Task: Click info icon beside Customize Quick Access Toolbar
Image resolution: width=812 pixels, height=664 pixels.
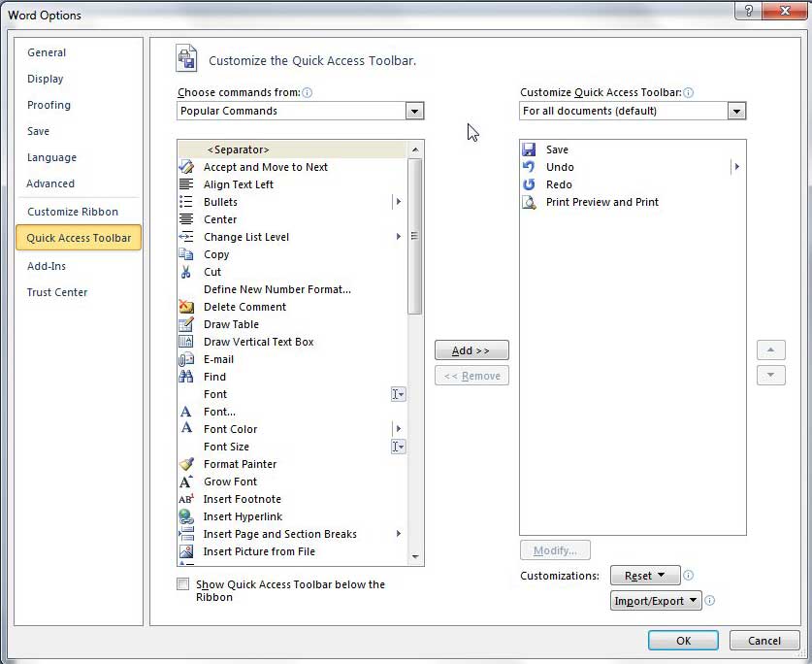Action: pyautogui.click(x=688, y=93)
